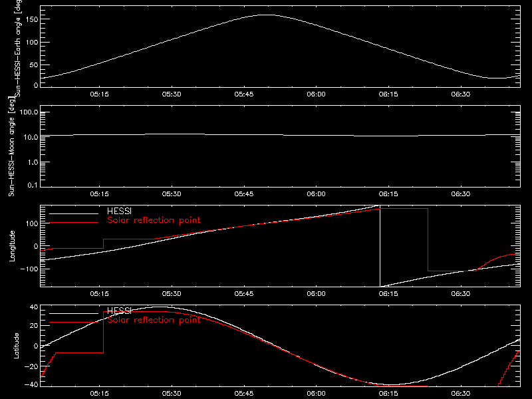
Task: Click the 40 tick on Latitude axis
Action: pos(34,307)
